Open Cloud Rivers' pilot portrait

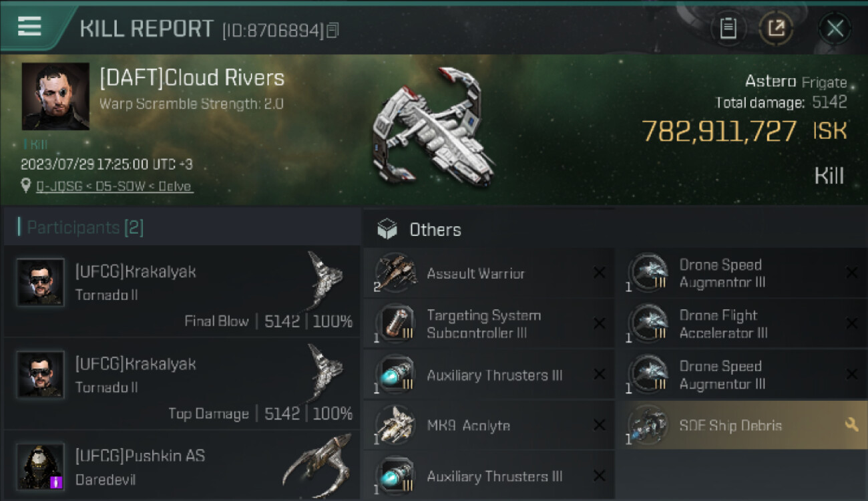(x=55, y=96)
